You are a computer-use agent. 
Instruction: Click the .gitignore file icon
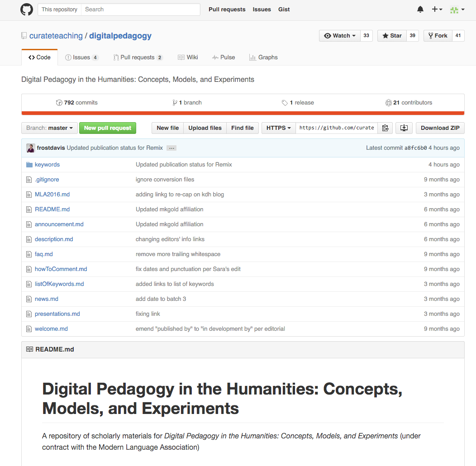point(29,180)
